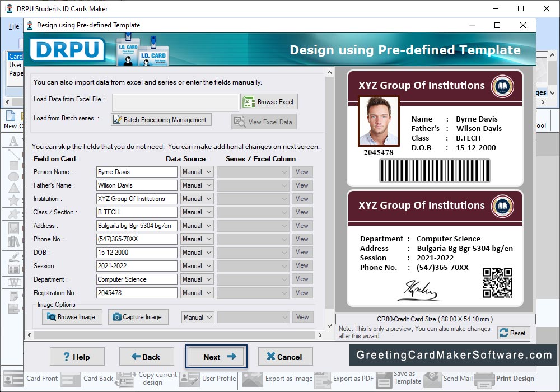The height and width of the screenshot is (392, 560).
Task: Select the Ellipse tool in left toolbar
Action: click(13, 177)
